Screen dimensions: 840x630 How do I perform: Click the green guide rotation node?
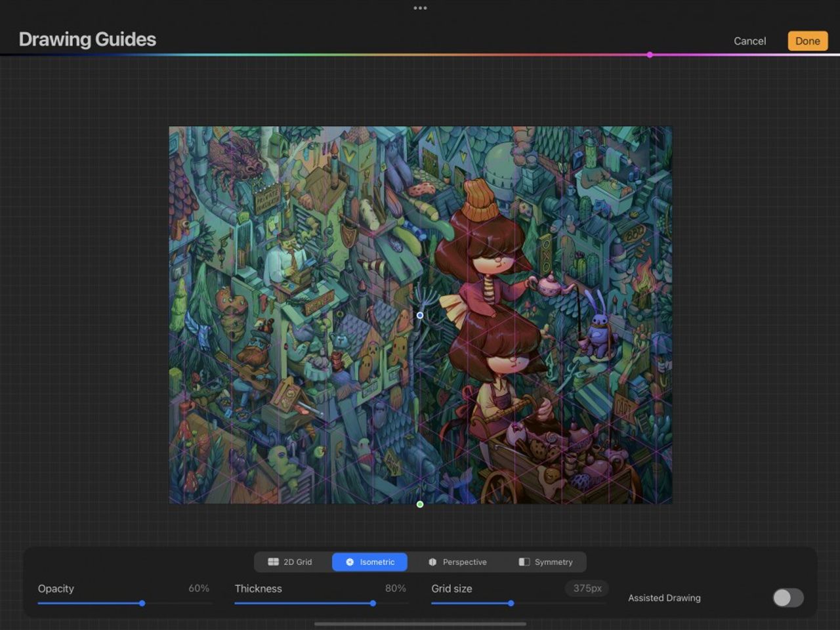coord(420,505)
